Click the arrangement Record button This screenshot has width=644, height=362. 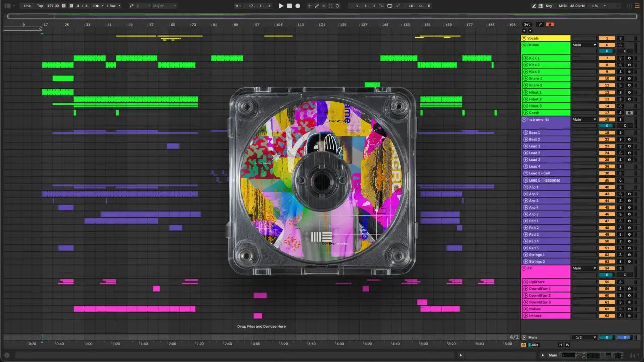[298, 6]
